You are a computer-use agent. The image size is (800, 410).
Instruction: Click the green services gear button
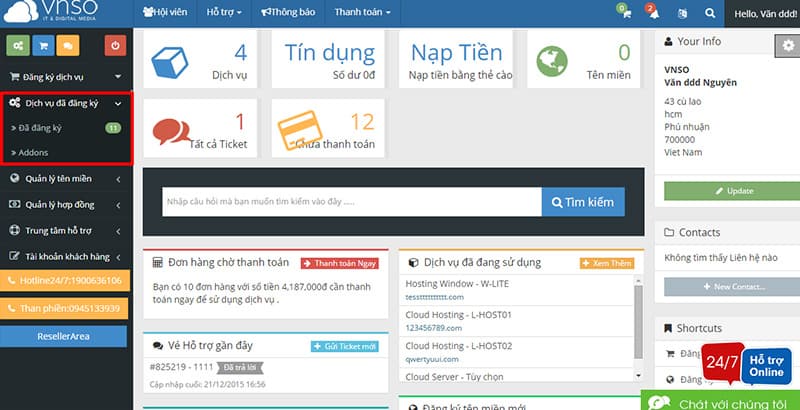coord(18,46)
